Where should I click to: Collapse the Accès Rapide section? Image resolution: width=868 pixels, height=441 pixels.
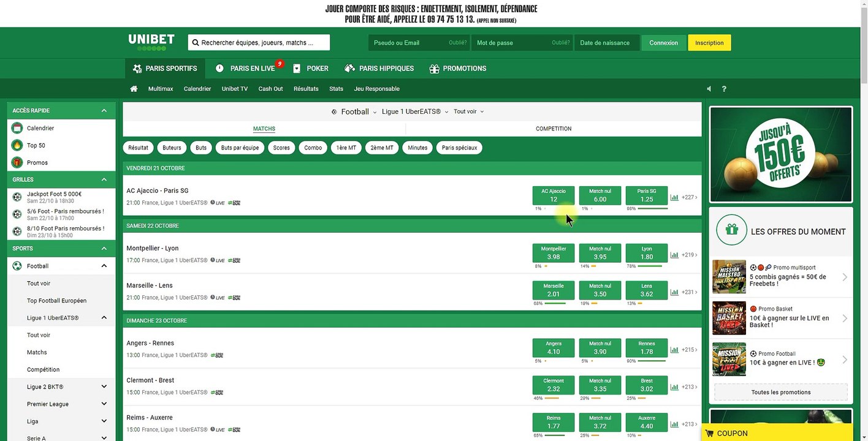point(104,111)
